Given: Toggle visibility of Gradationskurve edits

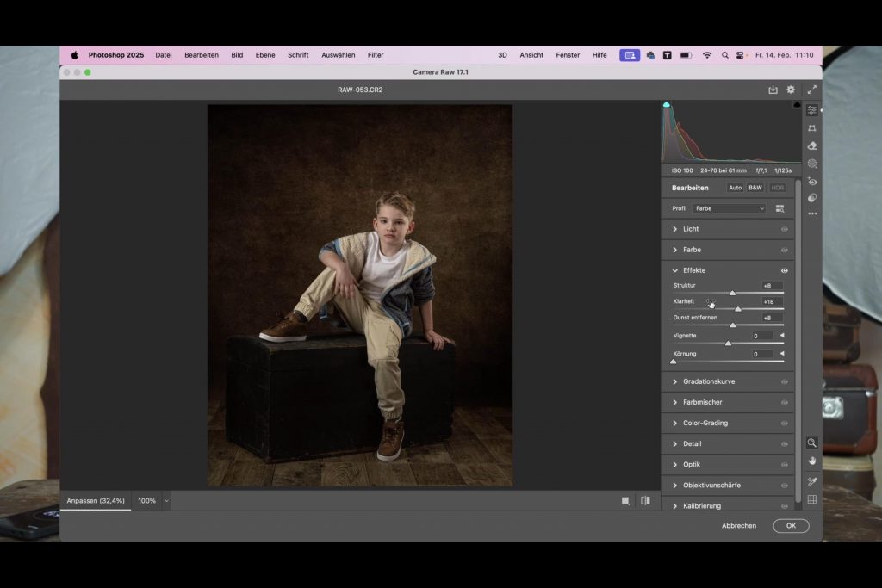Looking at the screenshot, I should (784, 381).
